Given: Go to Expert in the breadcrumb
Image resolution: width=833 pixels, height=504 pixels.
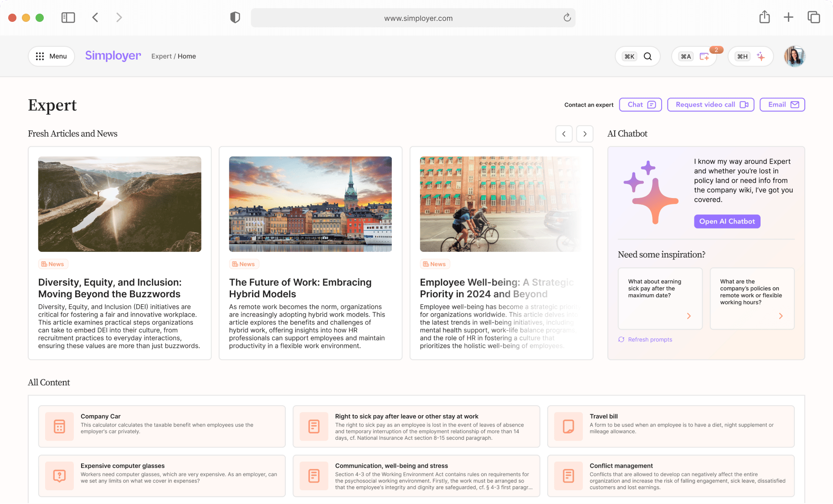Looking at the screenshot, I should pos(161,56).
